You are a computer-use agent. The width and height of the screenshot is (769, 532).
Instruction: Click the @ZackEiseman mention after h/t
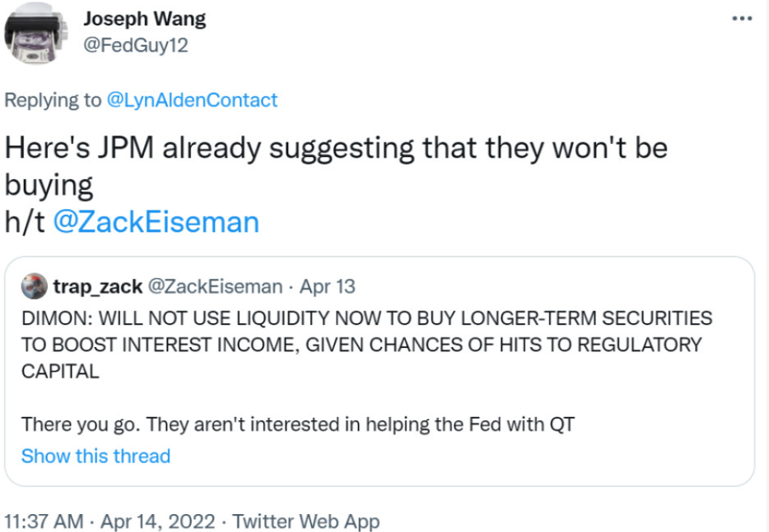coord(156,222)
